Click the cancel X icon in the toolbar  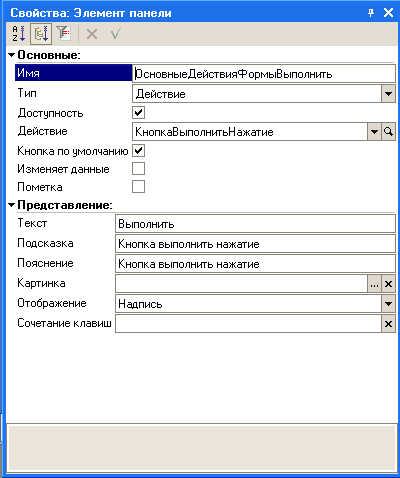tap(92, 34)
